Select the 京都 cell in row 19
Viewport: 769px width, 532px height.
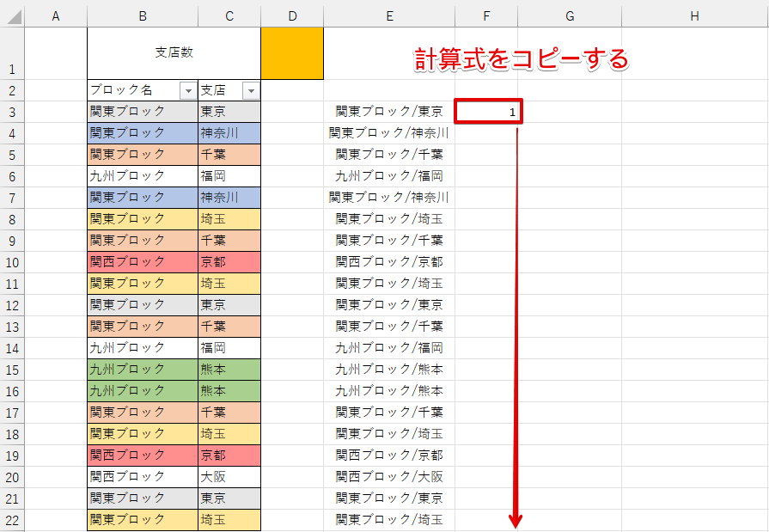[x=229, y=456]
